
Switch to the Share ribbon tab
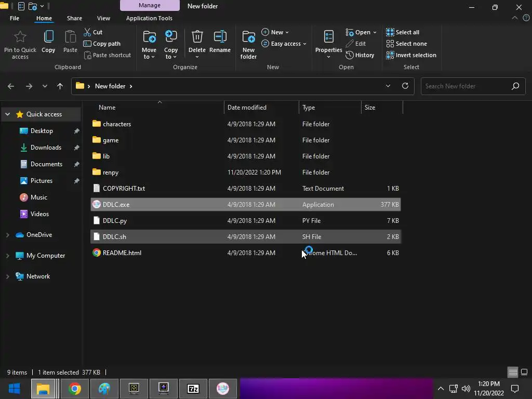(74, 18)
